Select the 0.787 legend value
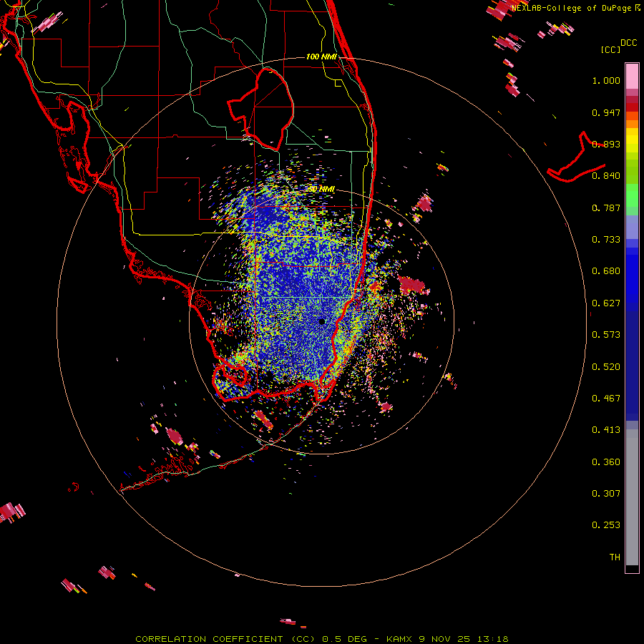Screen dimensions: 644x644 click(x=606, y=208)
